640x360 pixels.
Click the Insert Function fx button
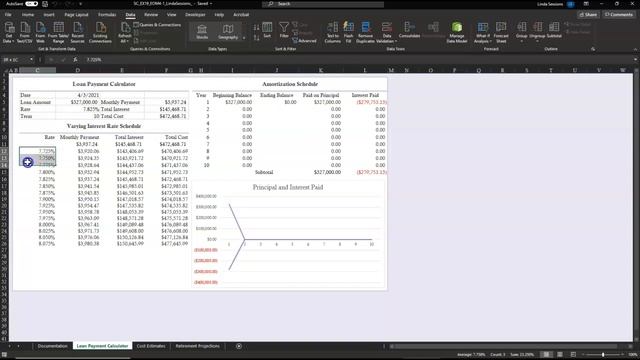pos(75,60)
